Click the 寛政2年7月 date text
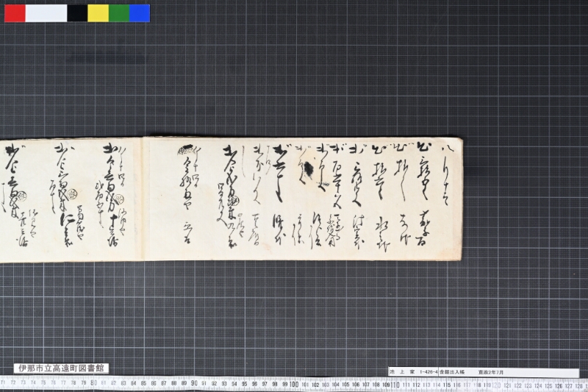588x392 pixels. coord(491,372)
